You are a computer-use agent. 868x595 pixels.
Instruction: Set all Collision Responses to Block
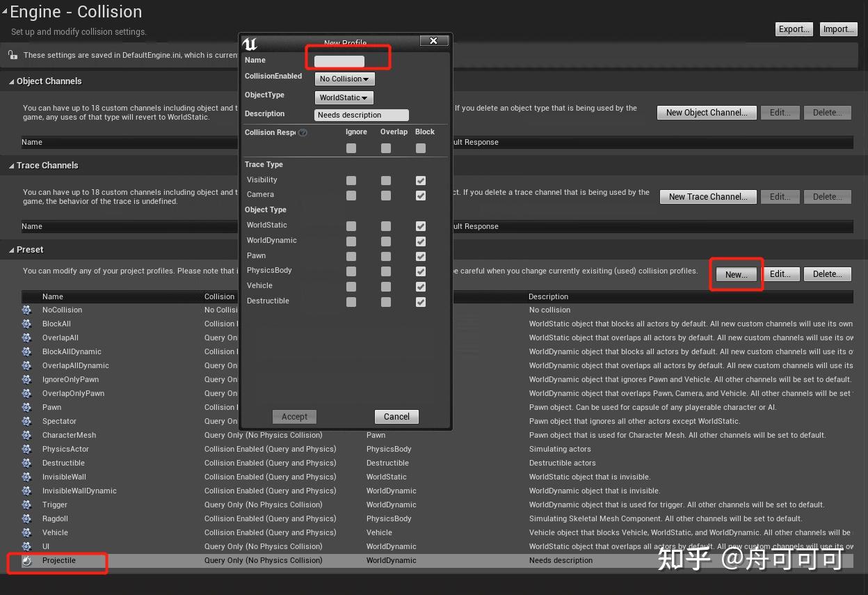pyautogui.click(x=421, y=148)
